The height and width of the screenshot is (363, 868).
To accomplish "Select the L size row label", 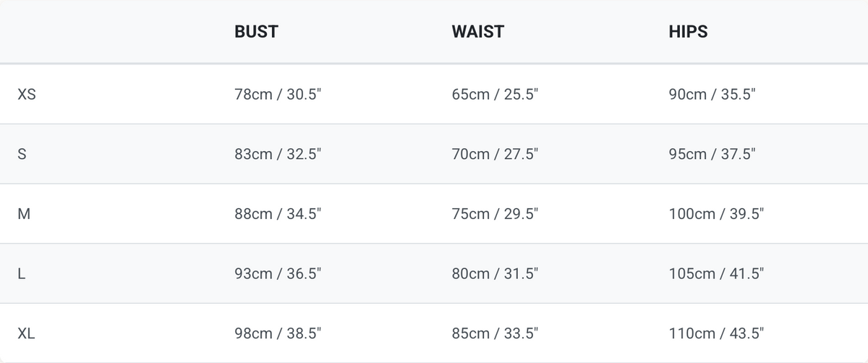I will (x=22, y=274).
